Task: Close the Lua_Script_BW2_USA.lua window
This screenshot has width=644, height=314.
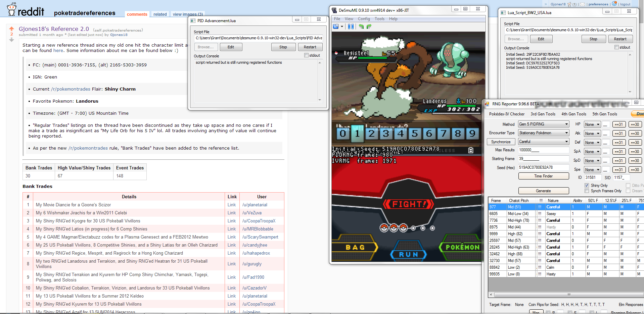Action: click(629, 11)
